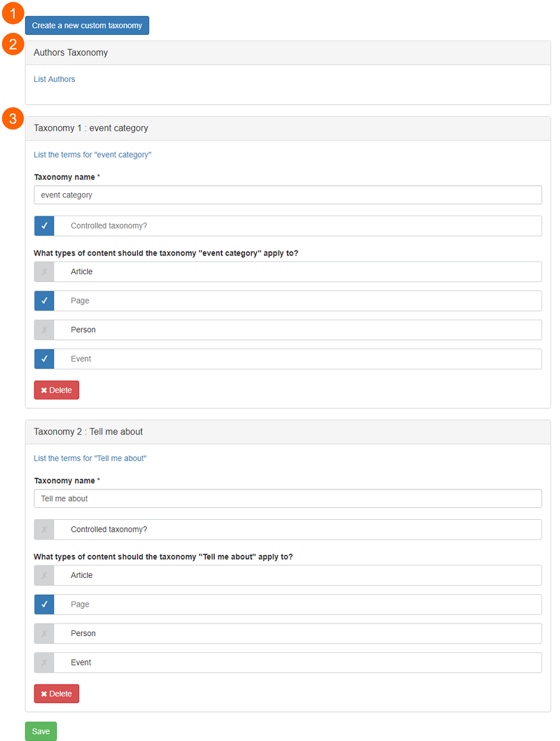Enable Controlled taxonomy for Tell me about
The image size is (560, 741).
click(x=44, y=529)
